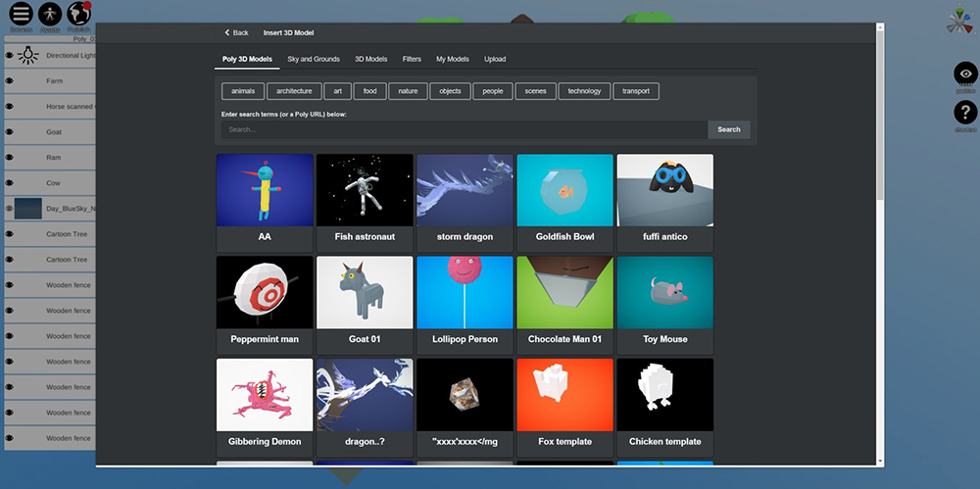
Task: Open the Scenes hamburger menu icon
Action: [x=21, y=14]
